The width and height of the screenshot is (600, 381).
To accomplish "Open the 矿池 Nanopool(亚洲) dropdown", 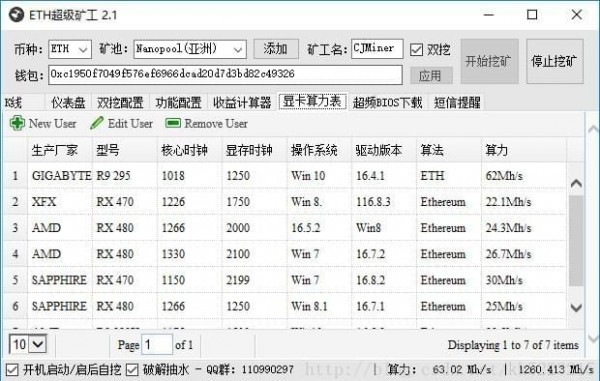I will click(190, 49).
